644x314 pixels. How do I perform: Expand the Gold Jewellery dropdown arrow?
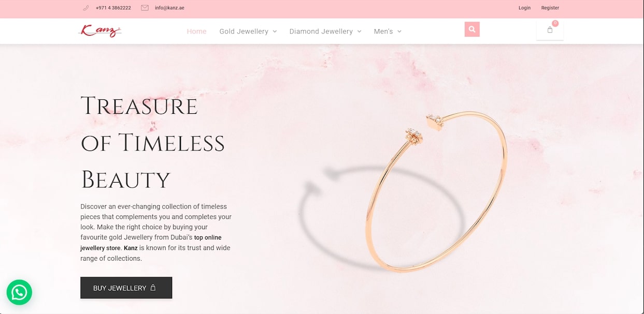click(x=275, y=32)
